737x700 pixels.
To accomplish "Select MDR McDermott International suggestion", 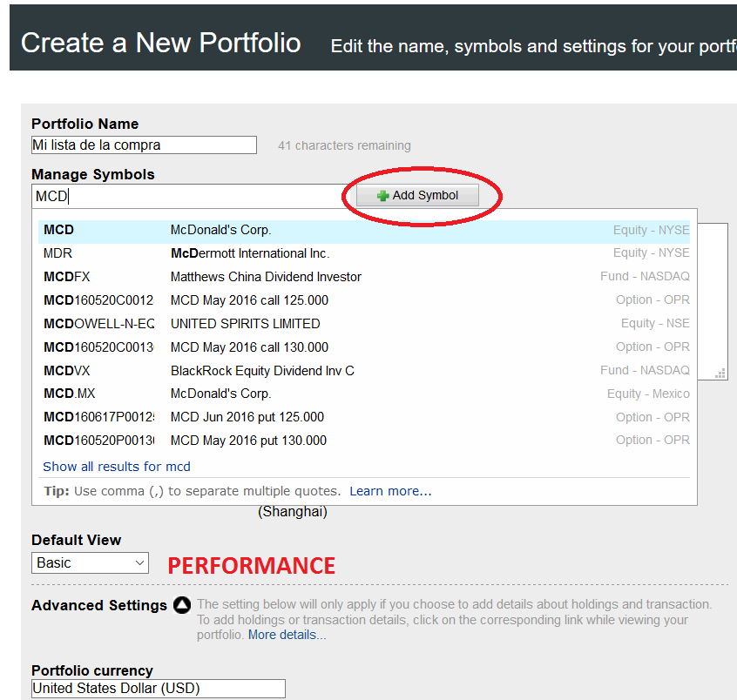I will point(366,253).
